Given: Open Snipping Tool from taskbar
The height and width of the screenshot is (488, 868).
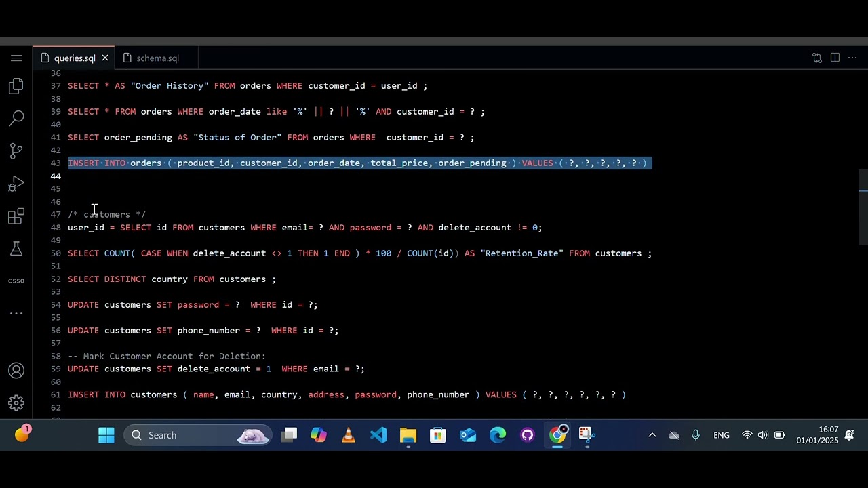Looking at the screenshot, I should pos(587,435).
